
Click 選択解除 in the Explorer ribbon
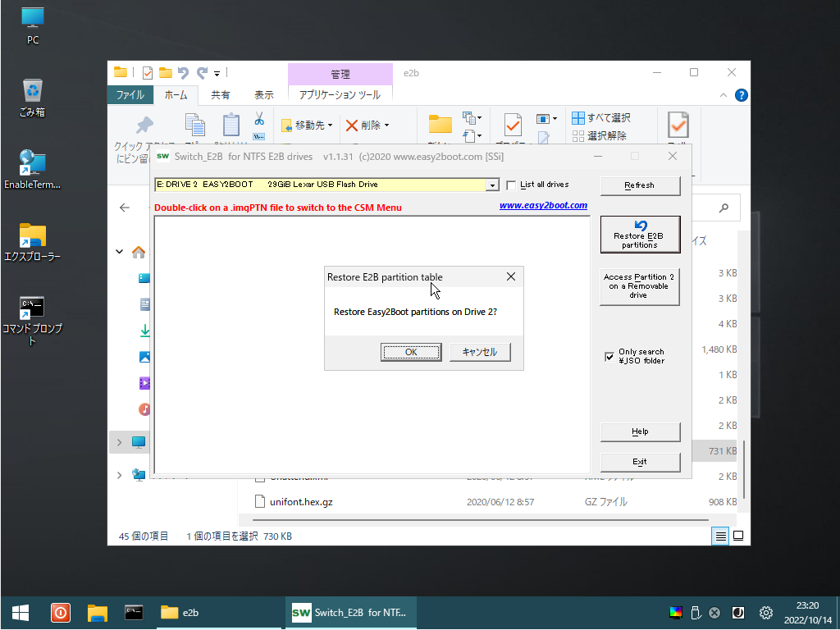click(599, 135)
